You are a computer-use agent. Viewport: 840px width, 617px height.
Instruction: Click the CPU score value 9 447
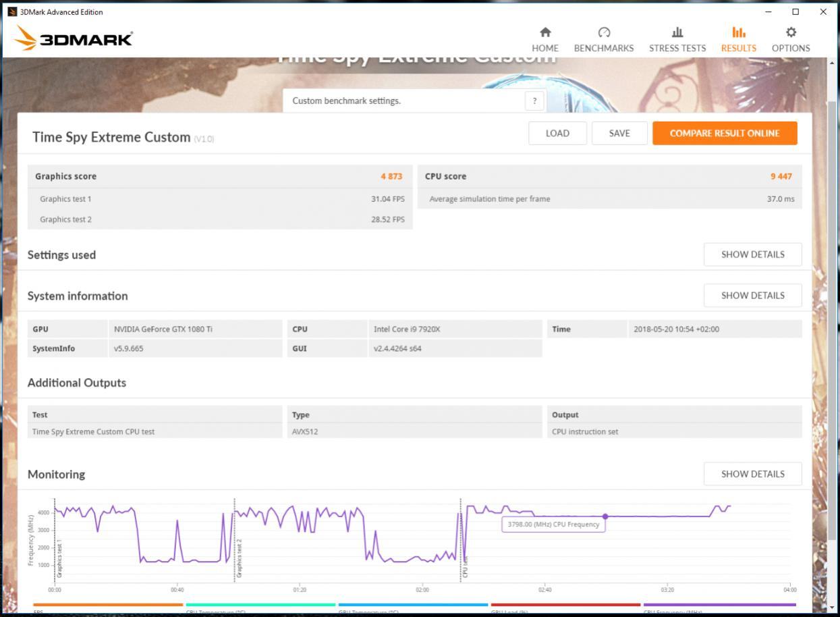pyautogui.click(x=781, y=176)
